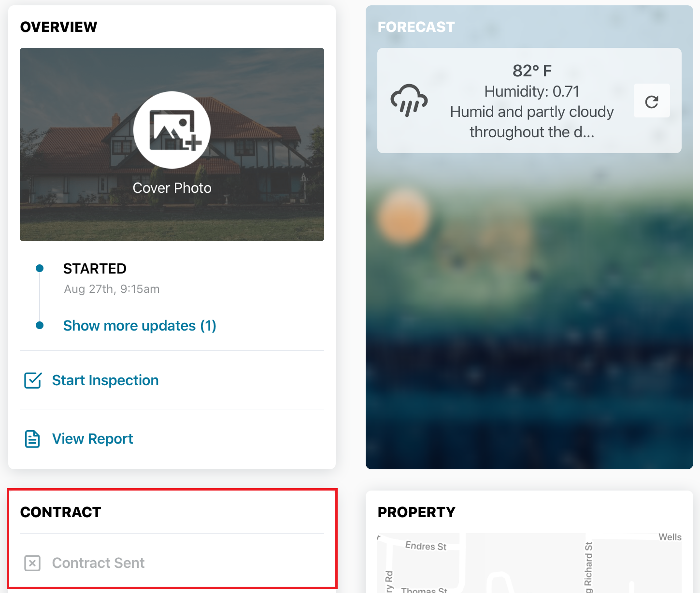Expand Show more updates (1)
Viewport: 700px width, 593px height.
coord(140,326)
